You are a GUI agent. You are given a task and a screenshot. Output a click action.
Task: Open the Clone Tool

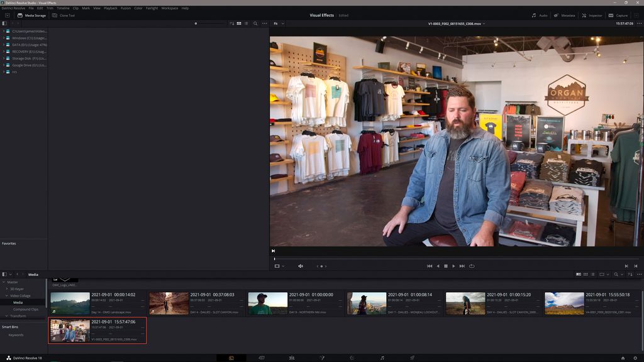(x=66, y=15)
